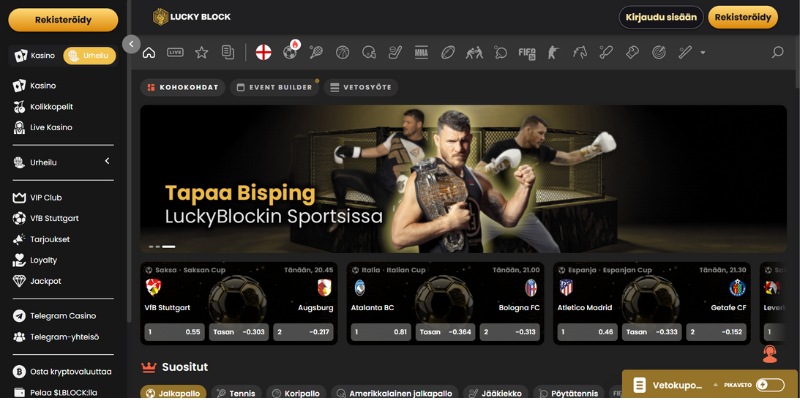Switch to Urheilu mode toggle

click(90, 56)
